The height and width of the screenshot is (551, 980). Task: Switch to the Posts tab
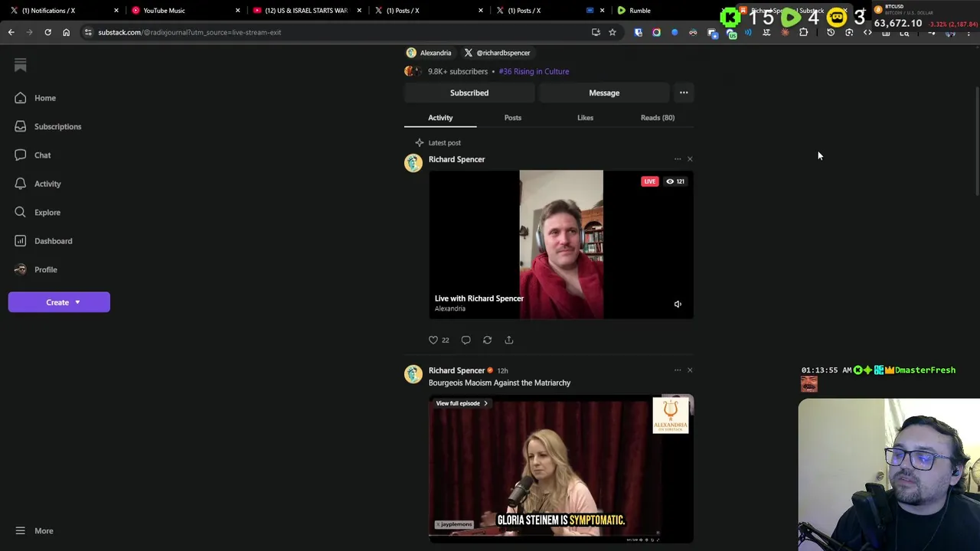coord(513,118)
